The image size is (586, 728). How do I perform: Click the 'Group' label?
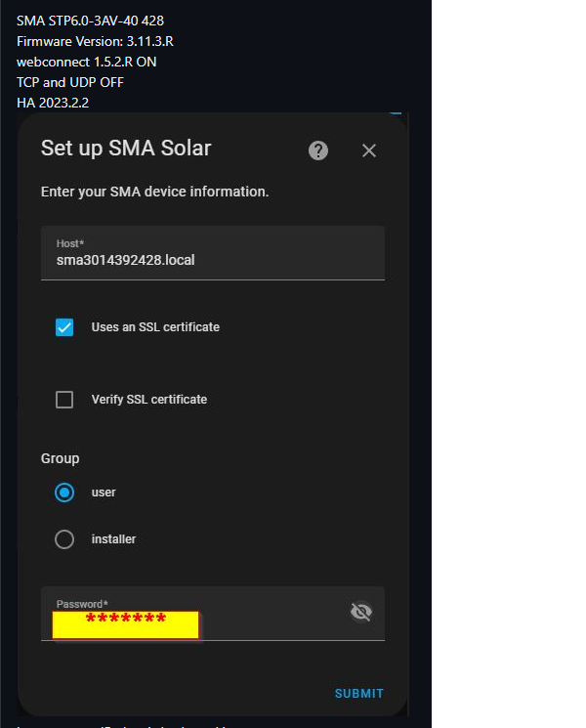tap(60, 458)
